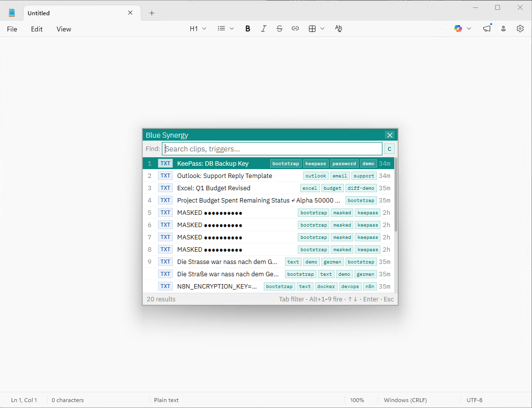Open Notepad settings gear
The height and width of the screenshot is (408, 532).
point(520,29)
